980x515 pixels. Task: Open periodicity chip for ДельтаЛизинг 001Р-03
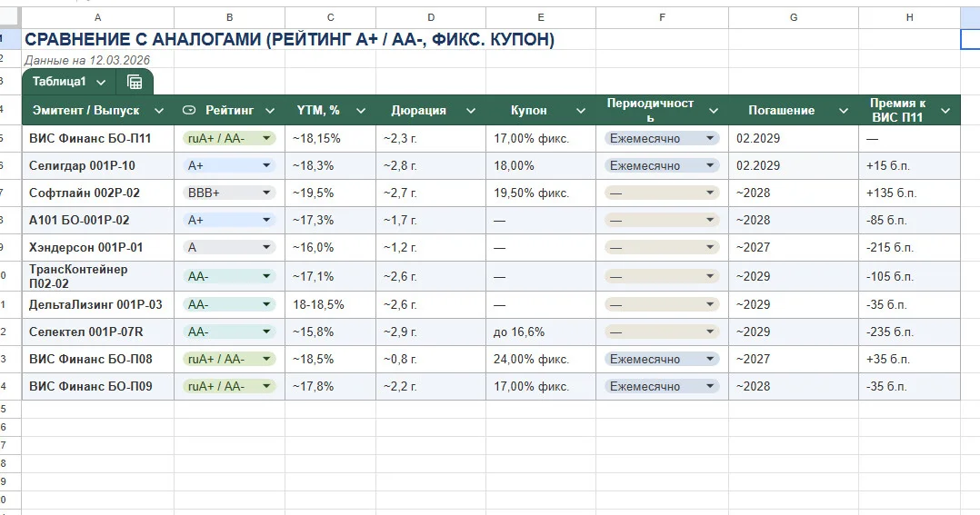(x=662, y=304)
